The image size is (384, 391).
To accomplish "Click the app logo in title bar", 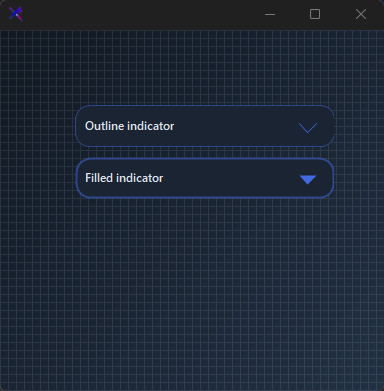I will tap(16, 14).
